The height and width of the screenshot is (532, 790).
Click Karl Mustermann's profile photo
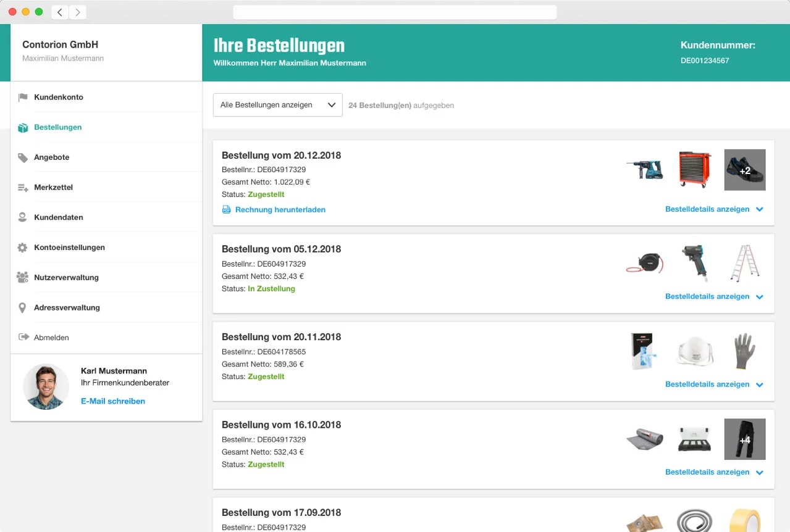click(x=46, y=386)
